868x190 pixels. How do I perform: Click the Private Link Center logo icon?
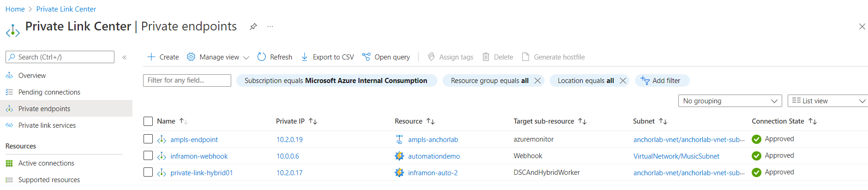point(12,31)
